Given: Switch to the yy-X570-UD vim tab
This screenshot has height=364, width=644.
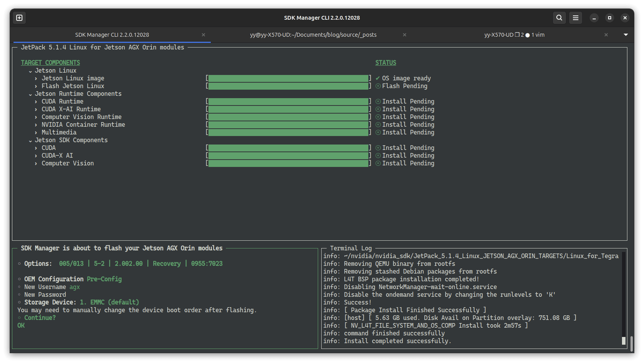Looking at the screenshot, I should point(514,35).
